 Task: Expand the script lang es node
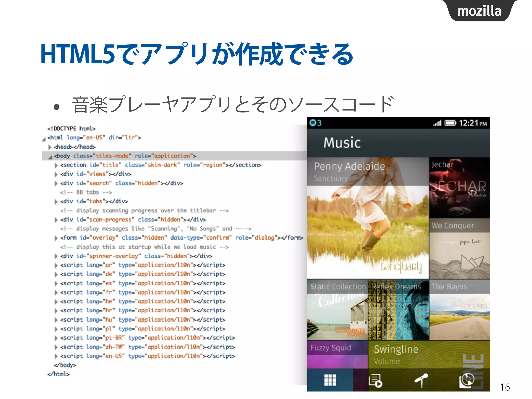[56, 283]
